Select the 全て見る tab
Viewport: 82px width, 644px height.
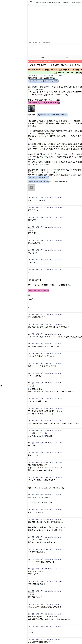[41, 58]
